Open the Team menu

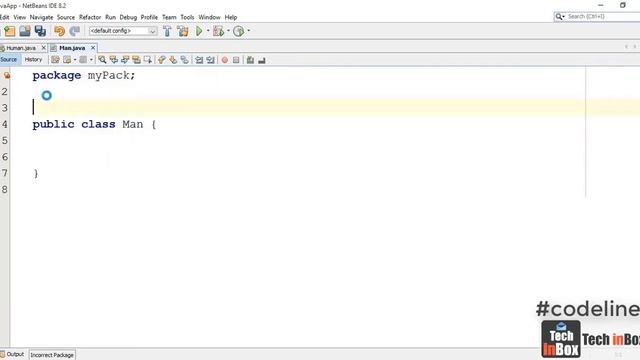169,17
